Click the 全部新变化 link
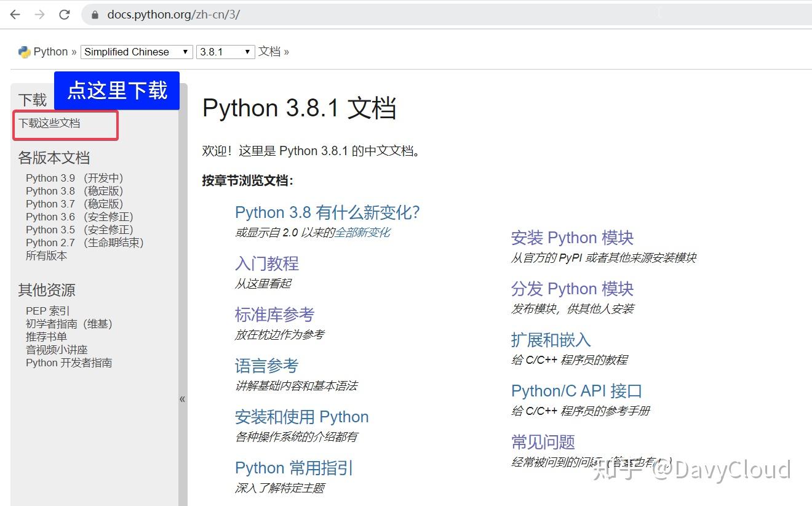The image size is (812, 506). pyautogui.click(x=362, y=232)
